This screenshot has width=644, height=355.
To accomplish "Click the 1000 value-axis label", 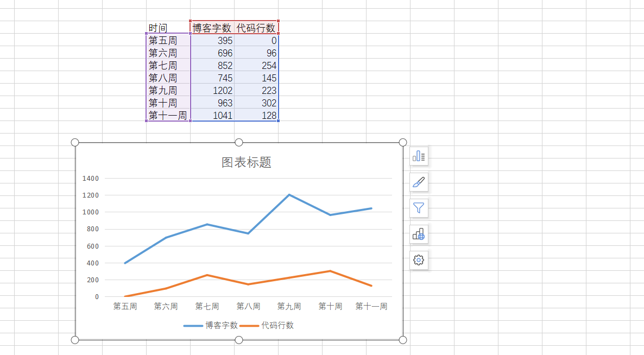I will pyautogui.click(x=90, y=212).
